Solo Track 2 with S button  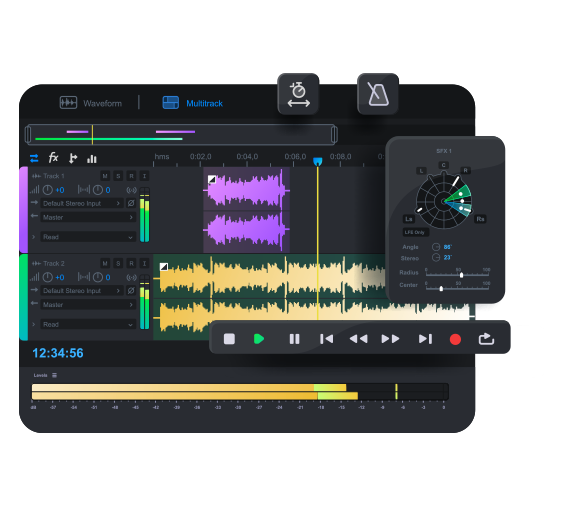(118, 263)
